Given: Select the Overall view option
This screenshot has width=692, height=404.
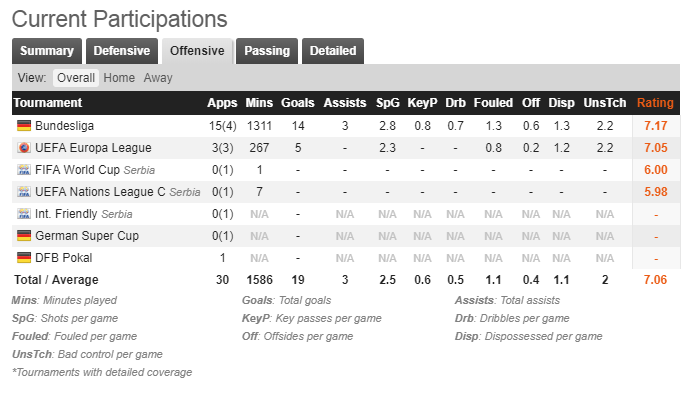Looking at the screenshot, I should (x=76, y=78).
